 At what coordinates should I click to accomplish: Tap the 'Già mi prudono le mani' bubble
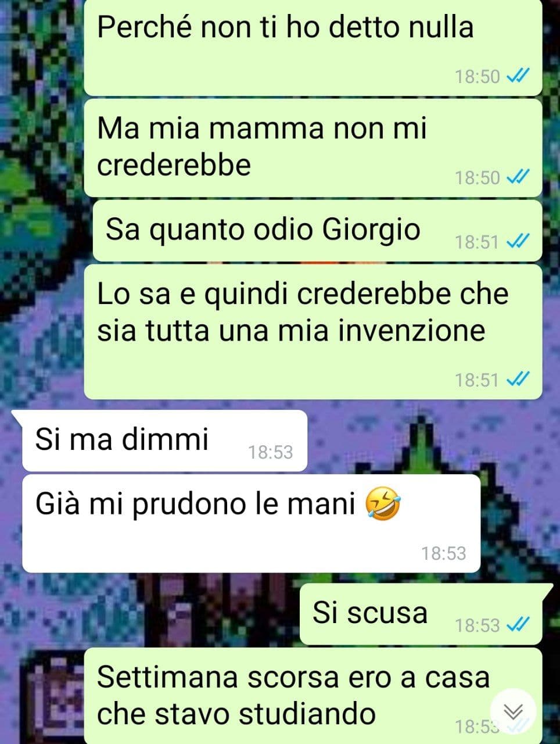(x=251, y=524)
